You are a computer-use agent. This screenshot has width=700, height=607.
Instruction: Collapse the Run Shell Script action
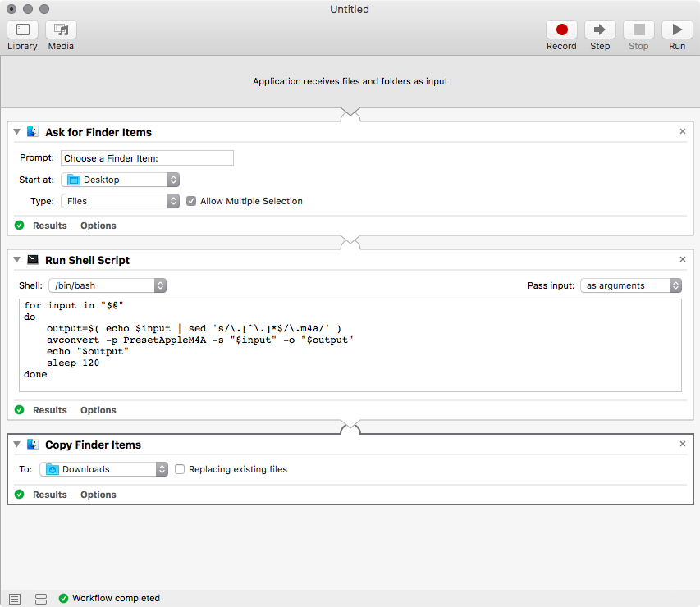coord(17,260)
